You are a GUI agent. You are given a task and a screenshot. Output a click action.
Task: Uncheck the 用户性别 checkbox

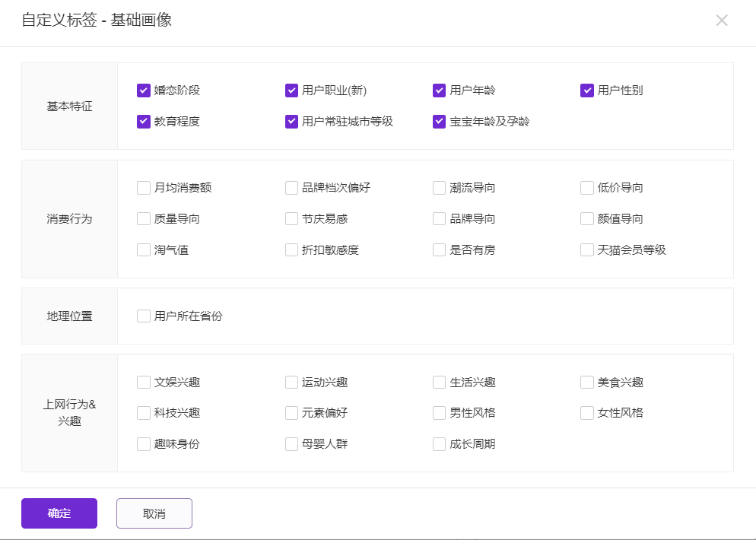click(586, 91)
